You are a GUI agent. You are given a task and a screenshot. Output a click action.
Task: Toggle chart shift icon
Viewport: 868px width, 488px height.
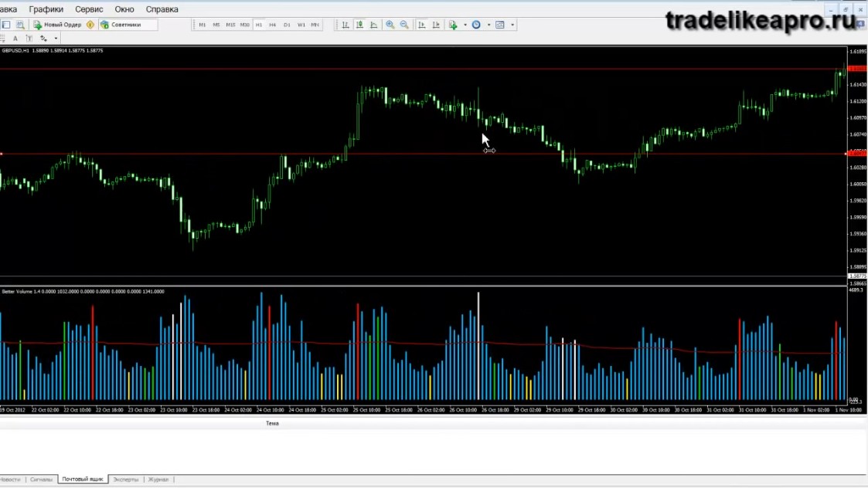(436, 25)
